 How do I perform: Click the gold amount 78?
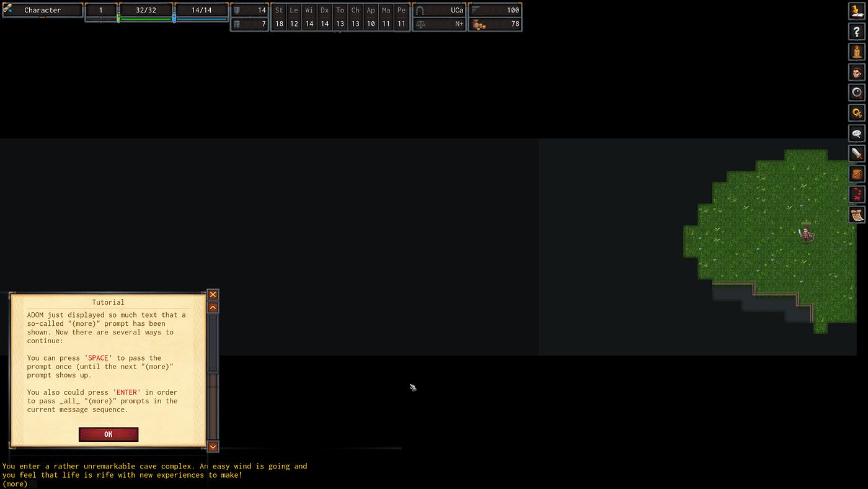[x=515, y=24]
